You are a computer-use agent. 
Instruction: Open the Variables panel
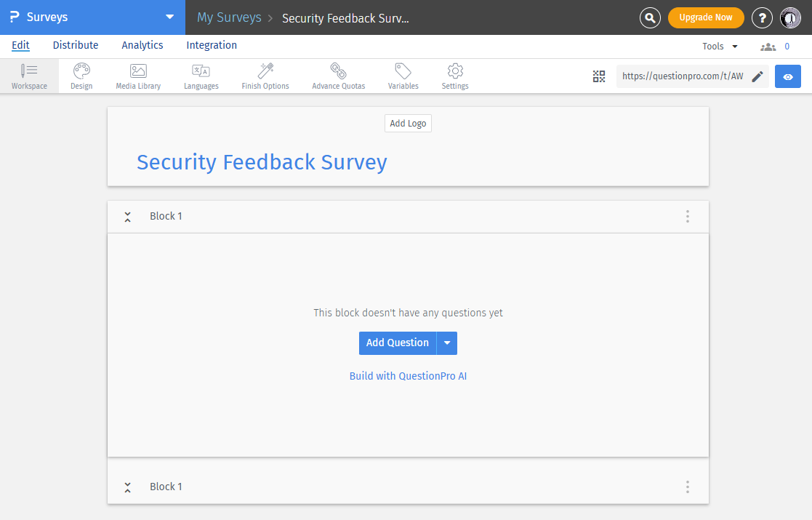click(403, 76)
